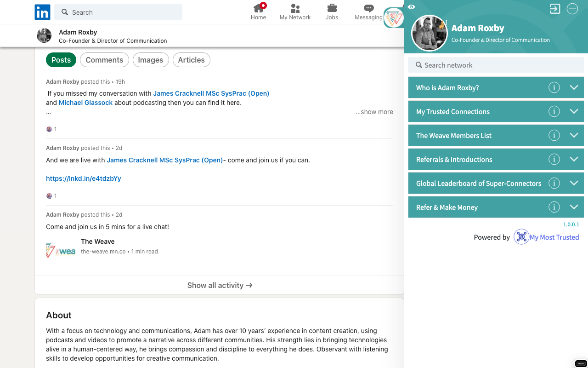Minimize the sidebar with circle minus button
Viewport: 588px width, 368px height.
click(572, 9)
